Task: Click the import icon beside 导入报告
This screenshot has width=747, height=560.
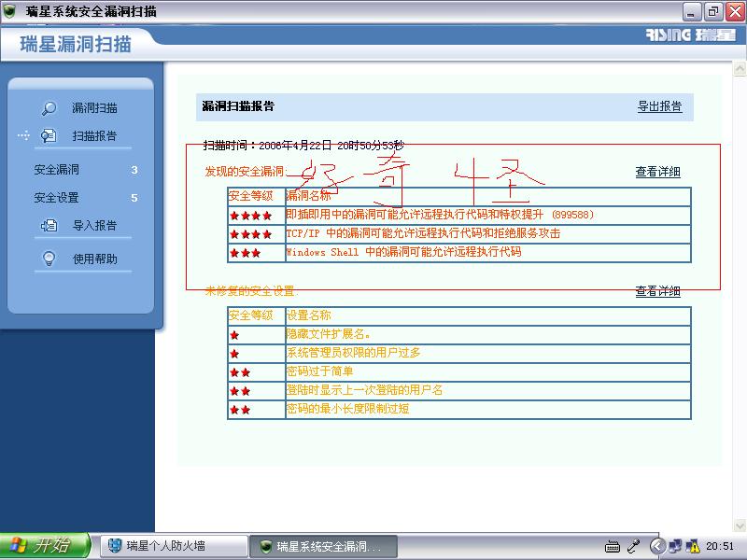Action: pos(49,226)
